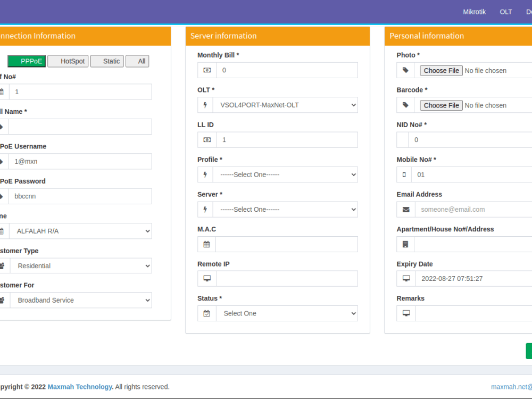Screen dimensions: 532x399
Task: Expand the Server selection list
Action: coord(286,209)
